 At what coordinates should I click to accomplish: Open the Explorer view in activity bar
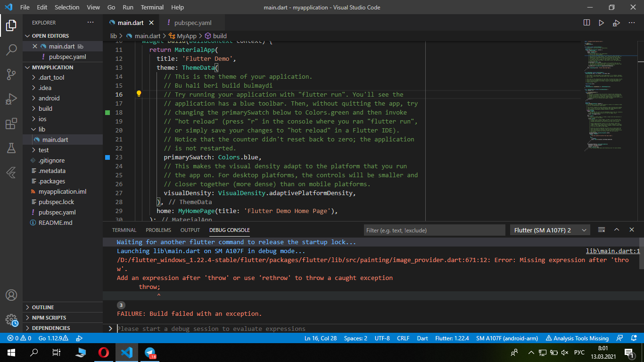(x=11, y=25)
